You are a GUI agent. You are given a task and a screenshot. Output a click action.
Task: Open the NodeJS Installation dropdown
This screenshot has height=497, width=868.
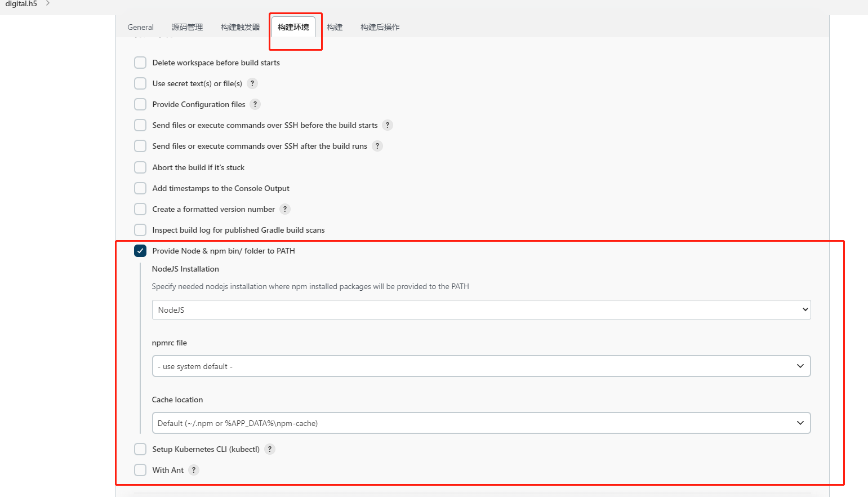tap(481, 310)
